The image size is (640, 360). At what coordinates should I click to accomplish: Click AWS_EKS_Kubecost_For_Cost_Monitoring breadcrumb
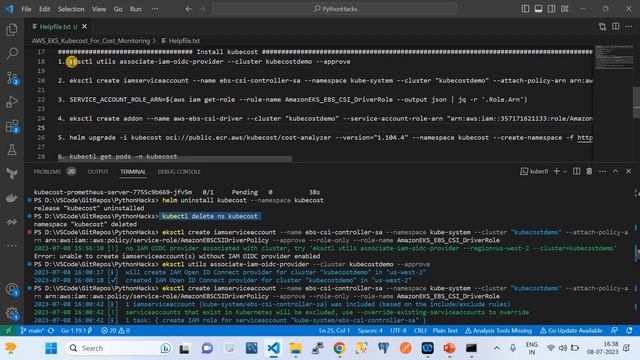click(x=91, y=41)
